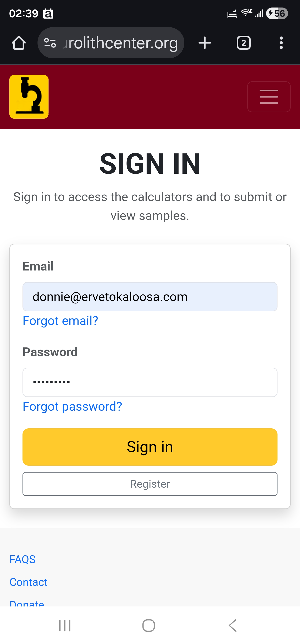Open the Forgot email? link

pos(60,321)
